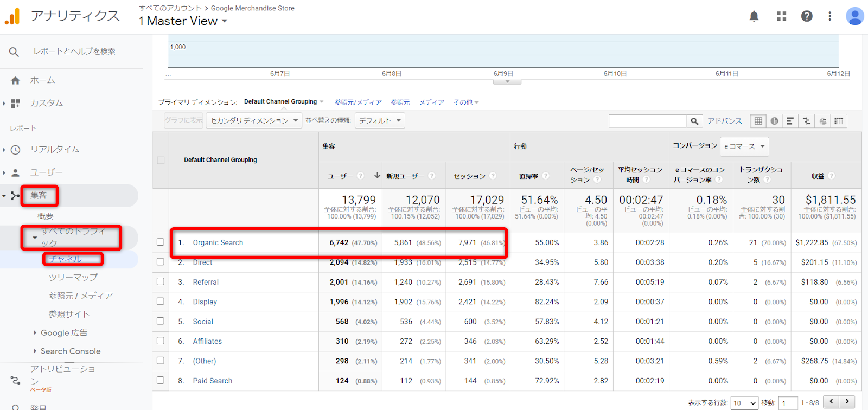Check the Affiliates row checkbox
This screenshot has height=410, width=868.
pos(161,341)
